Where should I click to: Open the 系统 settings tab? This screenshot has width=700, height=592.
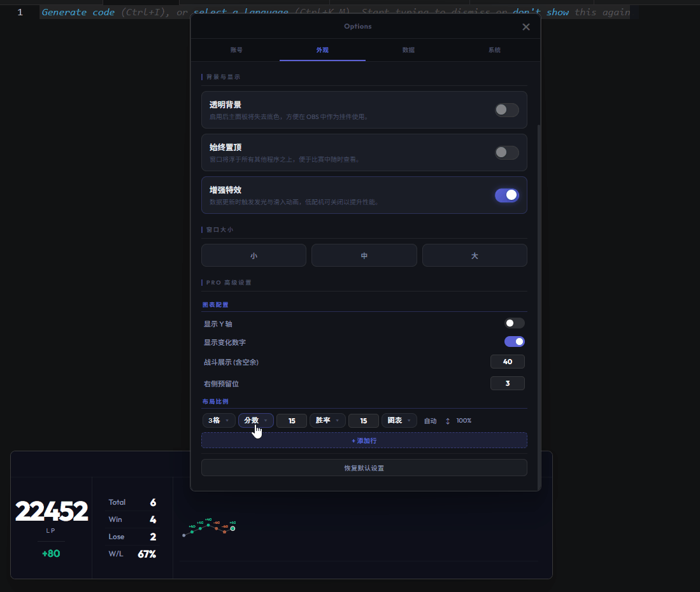[494, 50]
